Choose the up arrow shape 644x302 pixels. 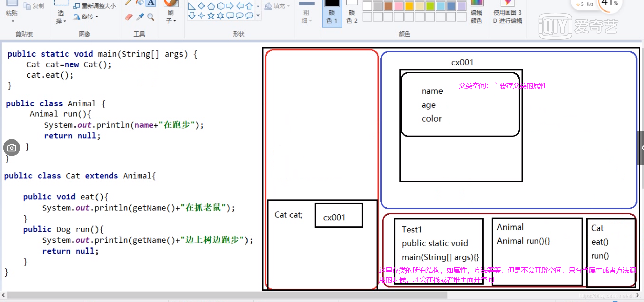(249, 6)
